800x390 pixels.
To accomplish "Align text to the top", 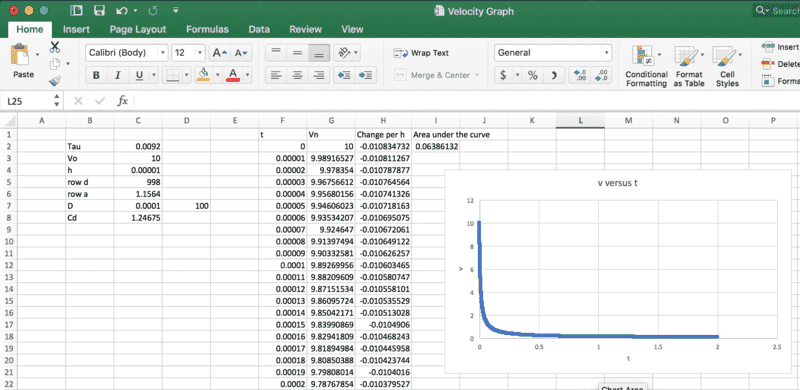I will pos(276,53).
